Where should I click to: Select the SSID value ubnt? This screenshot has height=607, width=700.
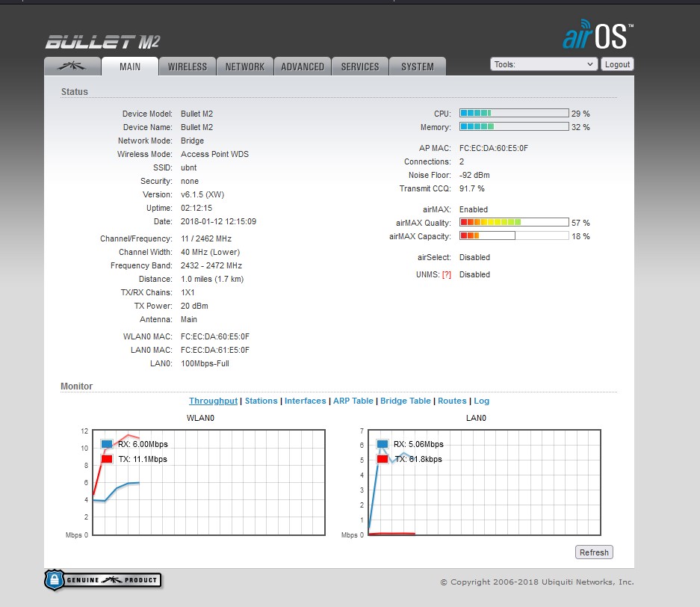tap(188, 168)
